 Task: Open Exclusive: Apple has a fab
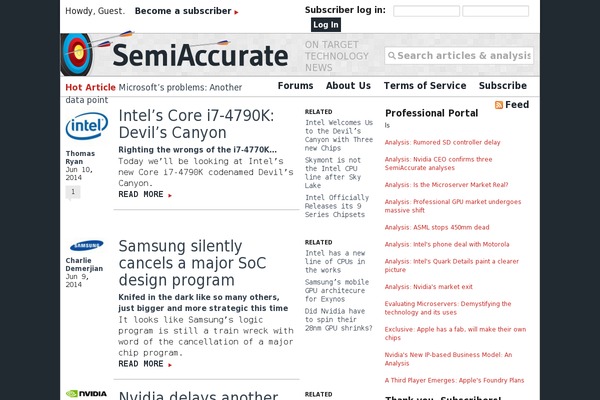pos(455,333)
